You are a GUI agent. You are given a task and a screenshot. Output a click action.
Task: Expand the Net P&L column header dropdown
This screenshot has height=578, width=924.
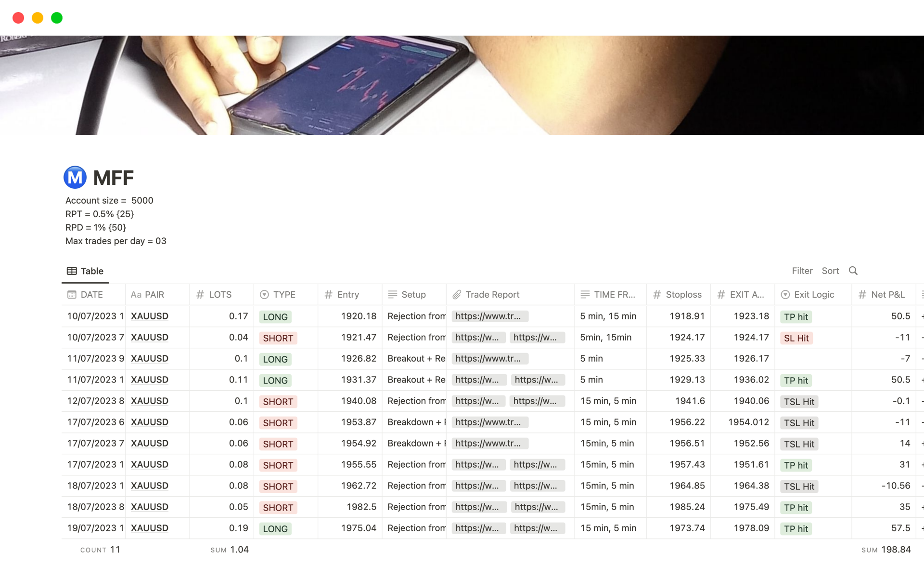tap(889, 295)
